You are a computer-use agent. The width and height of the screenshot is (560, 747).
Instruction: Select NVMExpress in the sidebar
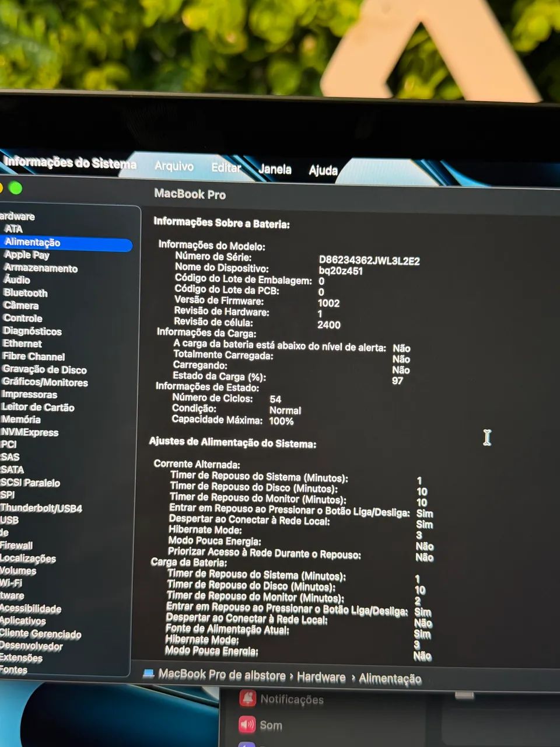[x=30, y=432]
